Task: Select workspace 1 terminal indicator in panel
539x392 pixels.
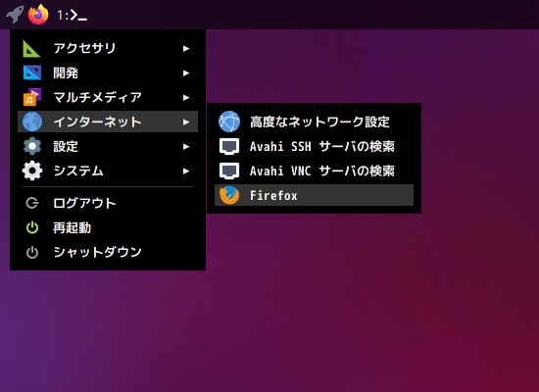Action: (x=72, y=15)
